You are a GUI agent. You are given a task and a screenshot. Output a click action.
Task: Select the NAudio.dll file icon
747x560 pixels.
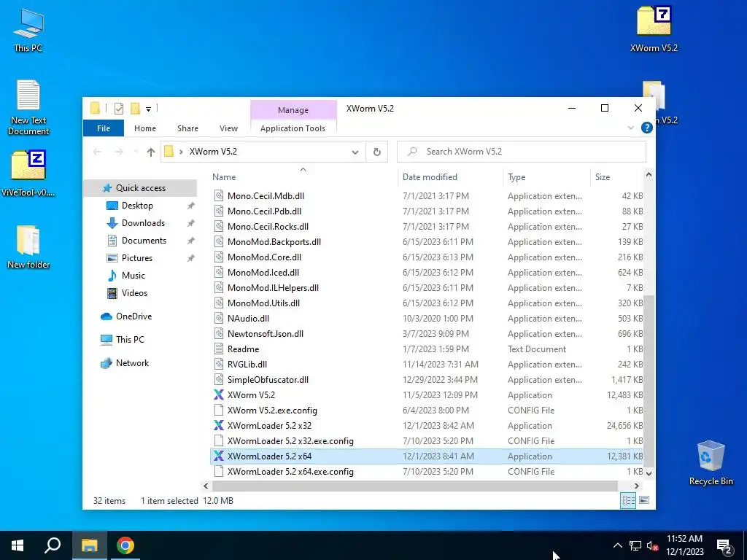[x=219, y=318]
